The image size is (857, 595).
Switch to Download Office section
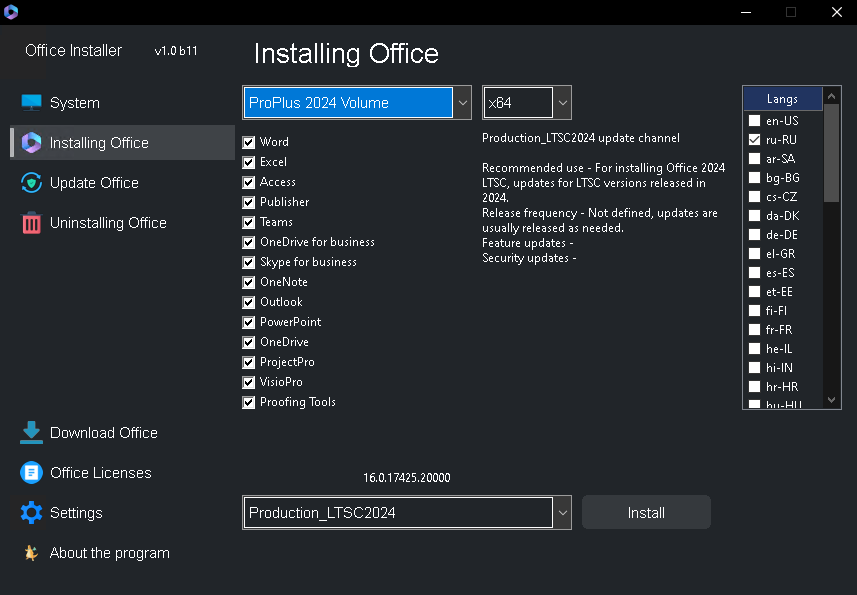[122, 433]
